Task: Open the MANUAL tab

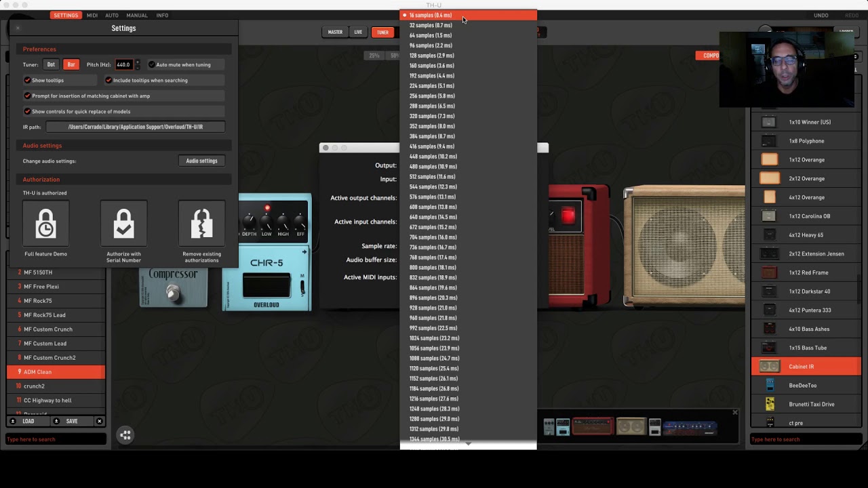Action: click(x=137, y=15)
